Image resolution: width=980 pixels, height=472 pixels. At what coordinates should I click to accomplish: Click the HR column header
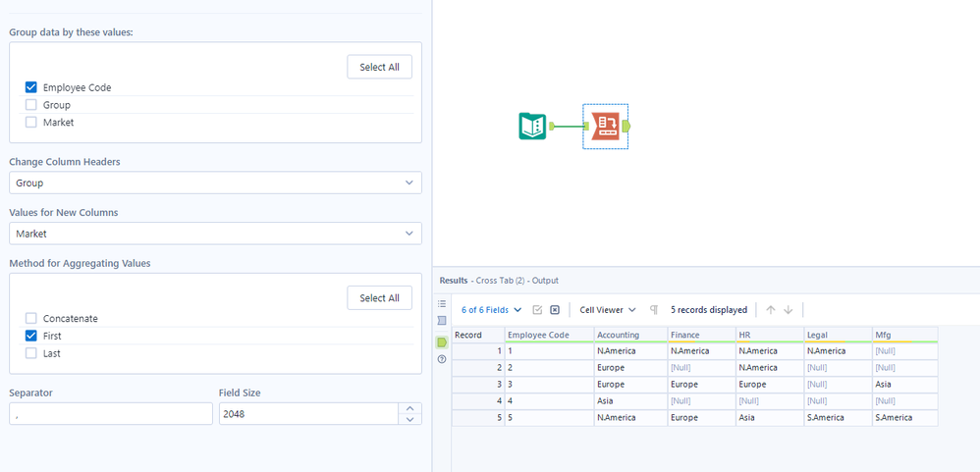tap(770, 335)
